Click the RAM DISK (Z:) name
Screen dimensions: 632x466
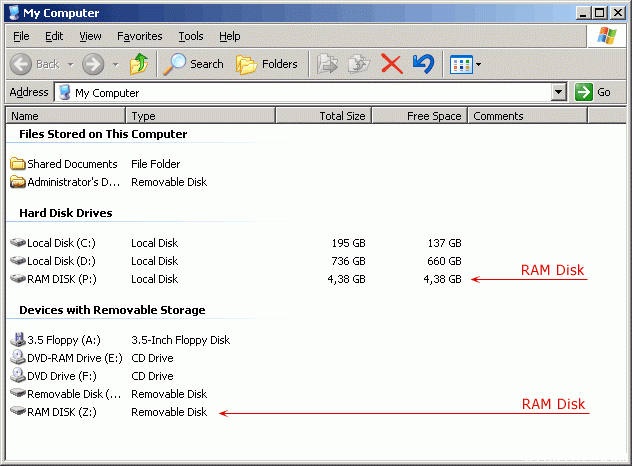click(x=62, y=412)
